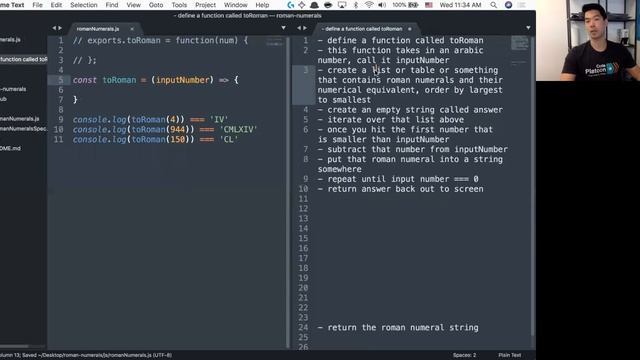The width and height of the screenshot is (640, 360).
Task: Click '- return answer back out to screen' line
Action: coord(400,189)
